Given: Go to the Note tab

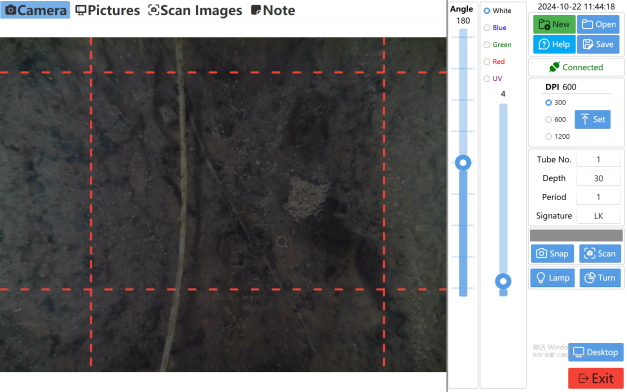Looking at the screenshot, I should coord(273,10).
